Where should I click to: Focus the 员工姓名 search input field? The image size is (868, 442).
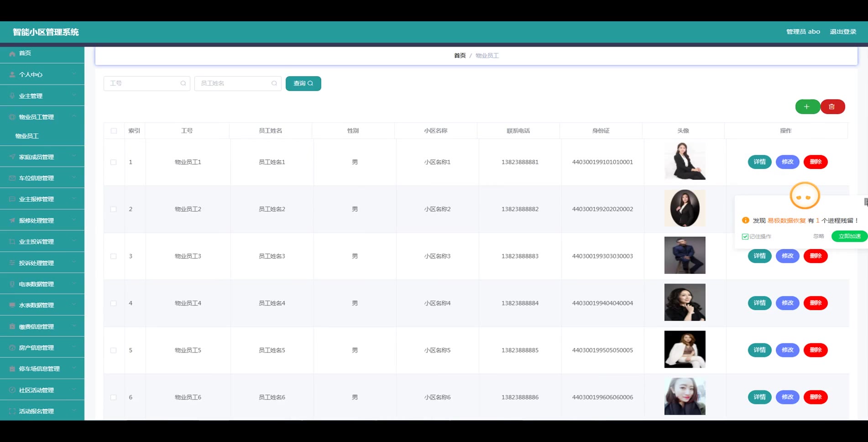tap(238, 84)
